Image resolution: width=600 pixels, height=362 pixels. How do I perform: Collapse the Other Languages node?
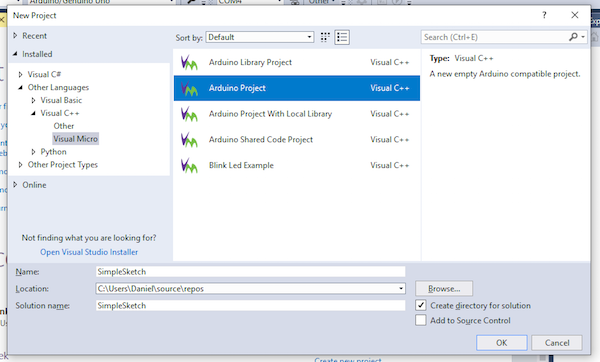tap(21, 87)
